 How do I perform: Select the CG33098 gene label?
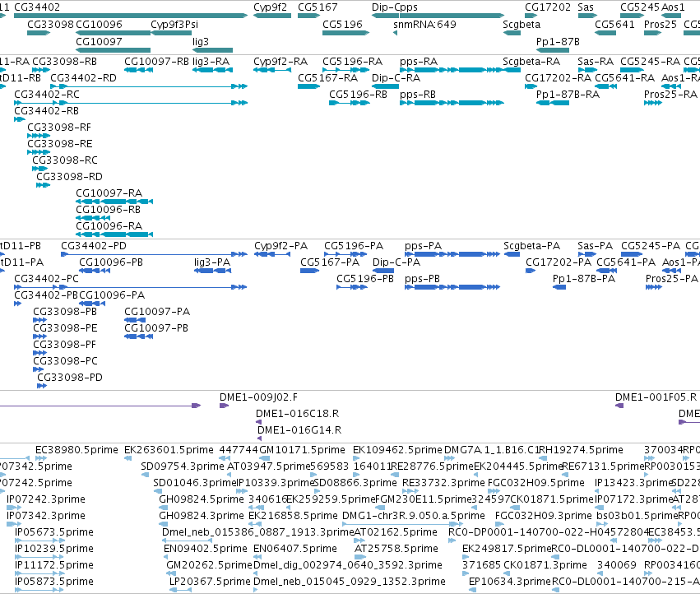(x=50, y=24)
